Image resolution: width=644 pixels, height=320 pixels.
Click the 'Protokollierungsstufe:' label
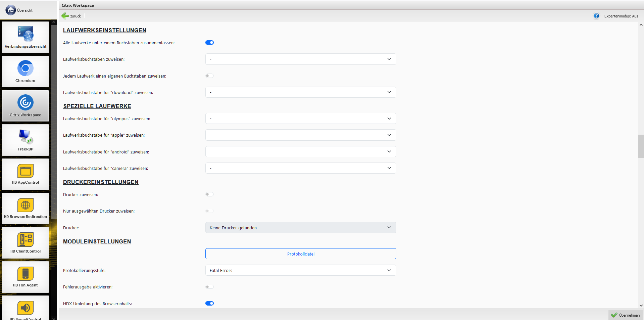tap(84, 270)
